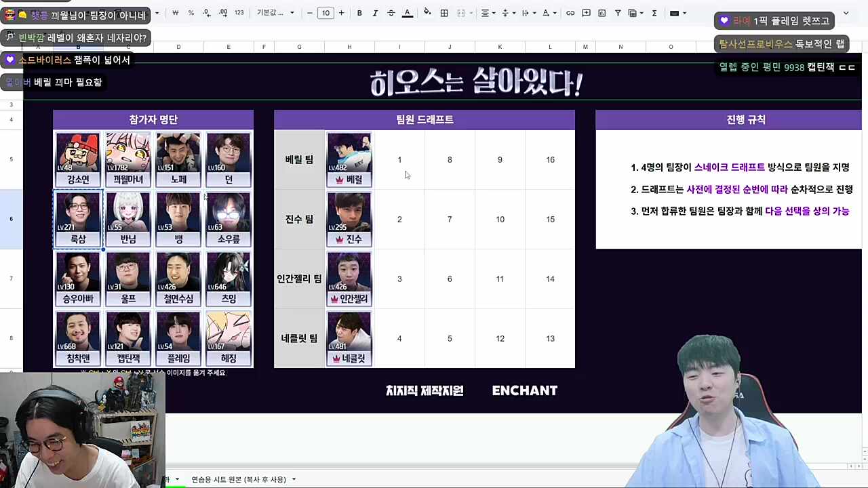Image resolution: width=868 pixels, height=488 pixels.
Task: Open the 123 more number formats menu
Action: 239,13
